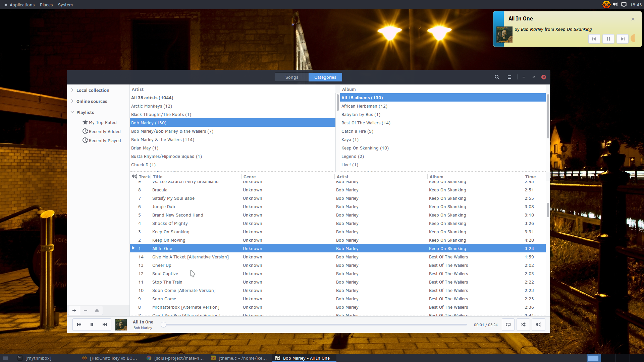
Task: Skip to next track in player bar
Action: tap(105, 324)
